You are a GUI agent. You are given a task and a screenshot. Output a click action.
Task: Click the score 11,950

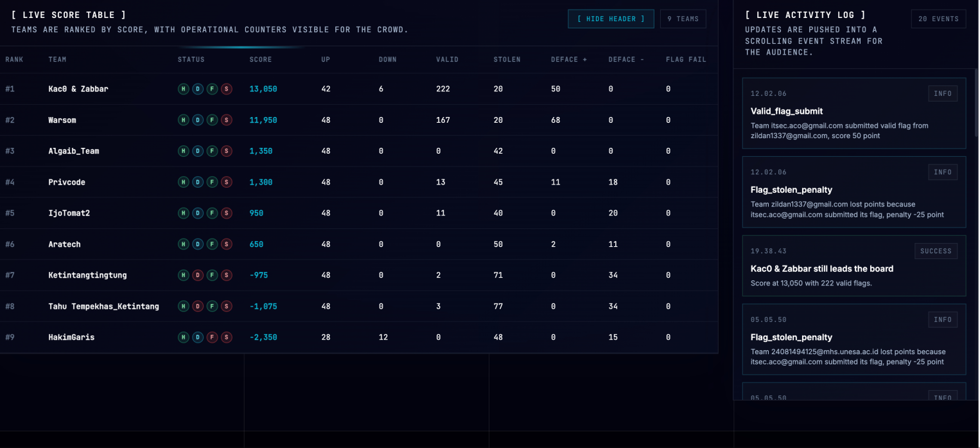263,120
